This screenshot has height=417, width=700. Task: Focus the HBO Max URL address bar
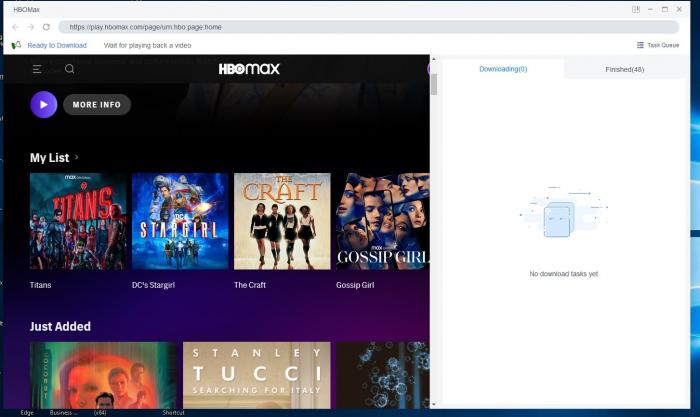368,27
